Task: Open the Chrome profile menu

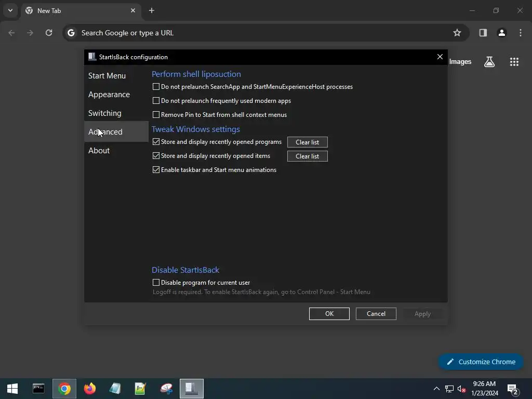Action: (501, 33)
